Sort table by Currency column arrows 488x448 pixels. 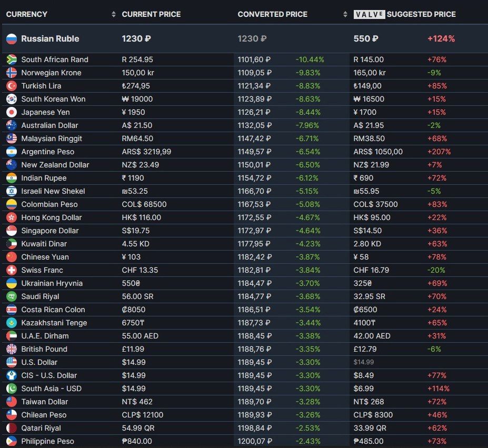pyautogui.click(x=114, y=14)
